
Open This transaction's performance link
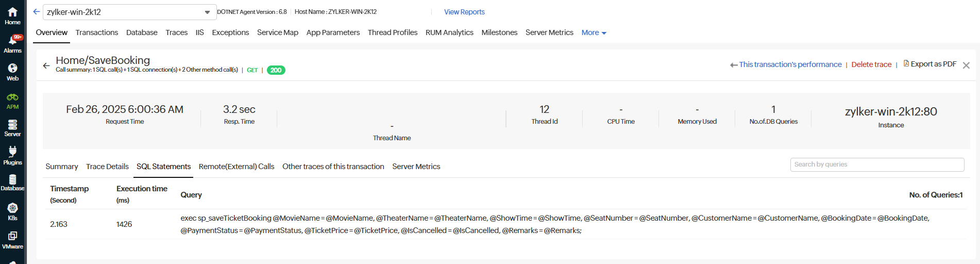[x=786, y=64]
